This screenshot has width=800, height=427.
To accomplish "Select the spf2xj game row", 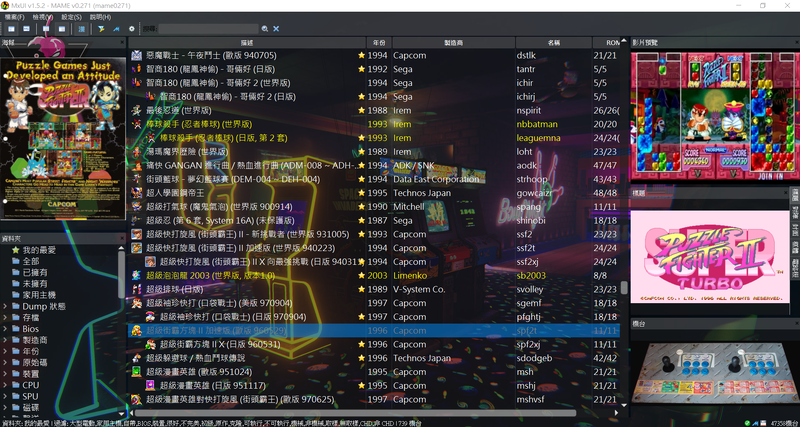I will 374,344.
